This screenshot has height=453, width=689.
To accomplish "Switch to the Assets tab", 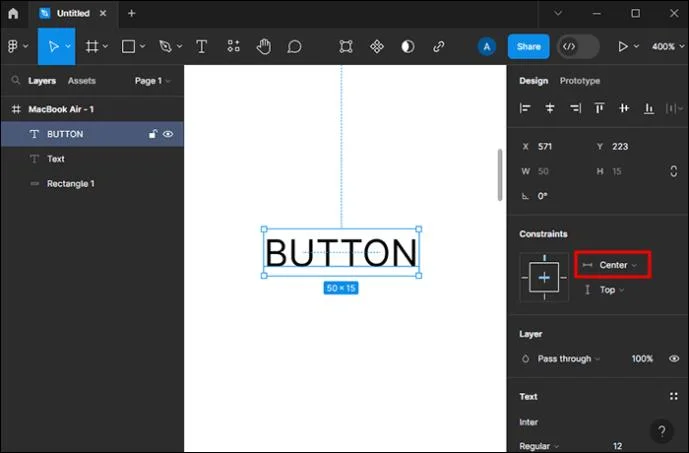I will (x=82, y=81).
